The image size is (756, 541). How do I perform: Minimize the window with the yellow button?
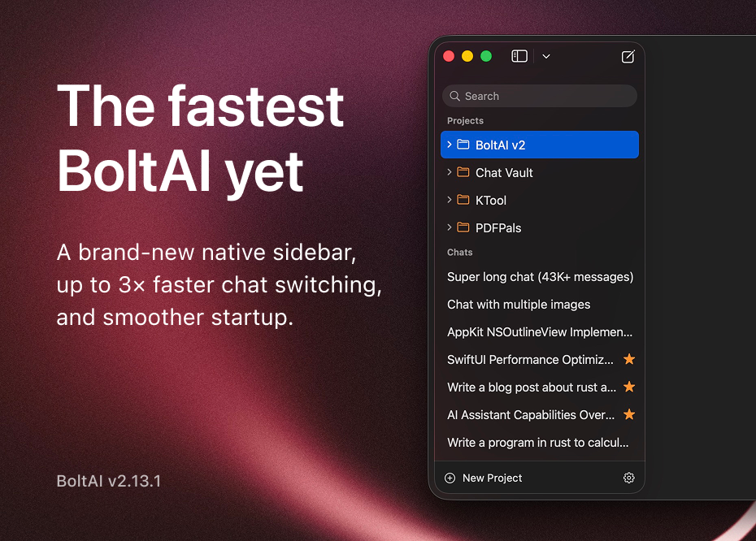[467, 56]
